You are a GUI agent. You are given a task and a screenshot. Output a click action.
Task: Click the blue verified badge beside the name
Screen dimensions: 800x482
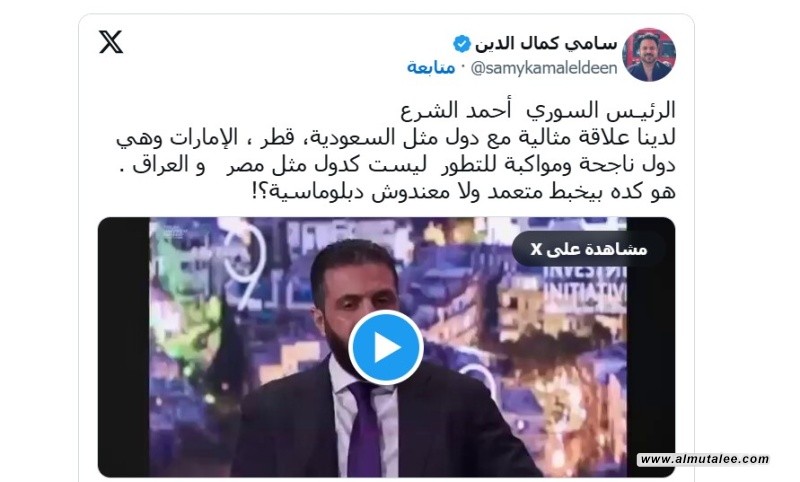(462, 44)
